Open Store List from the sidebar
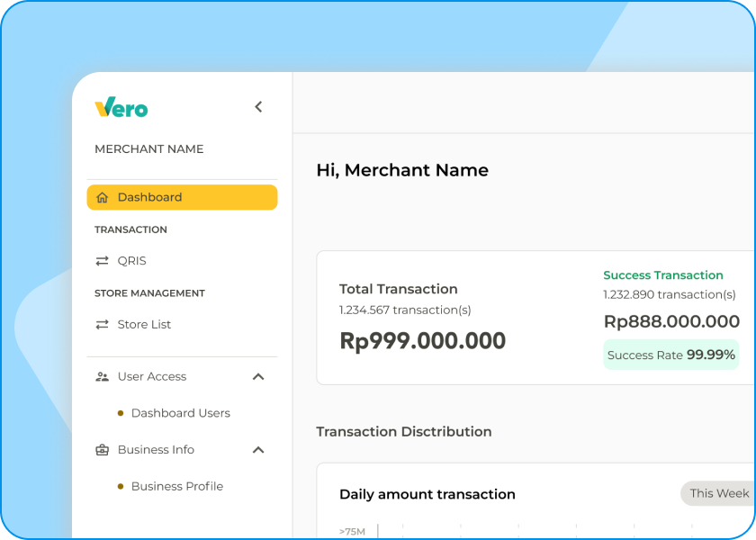756x540 pixels. [144, 325]
